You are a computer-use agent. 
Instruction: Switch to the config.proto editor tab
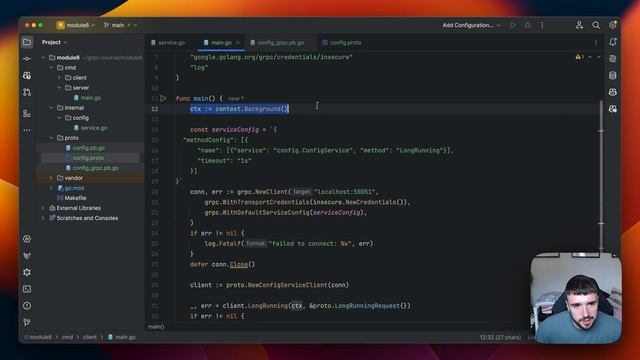pos(342,42)
